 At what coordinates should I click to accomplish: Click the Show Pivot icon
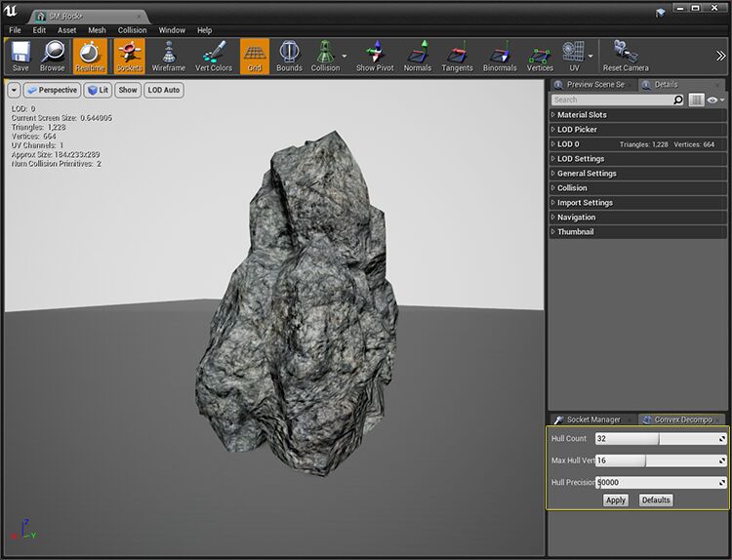[x=373, y=56]
